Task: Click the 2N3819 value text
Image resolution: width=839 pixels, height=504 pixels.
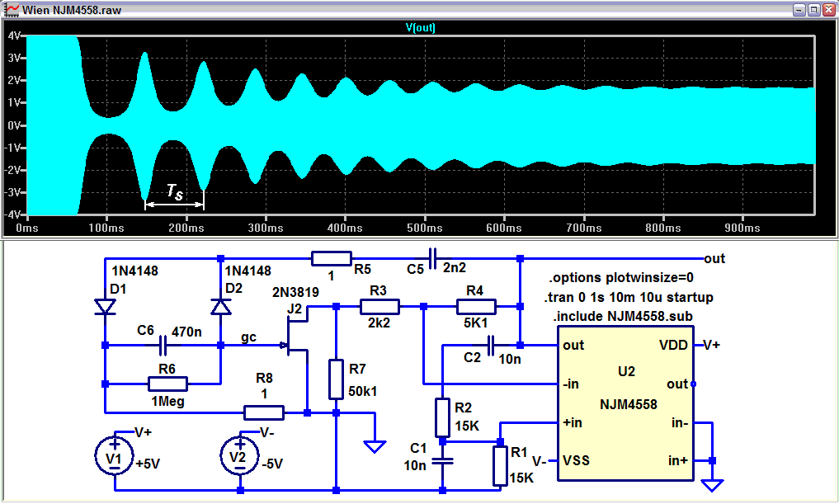Action: tap(295, 292)
